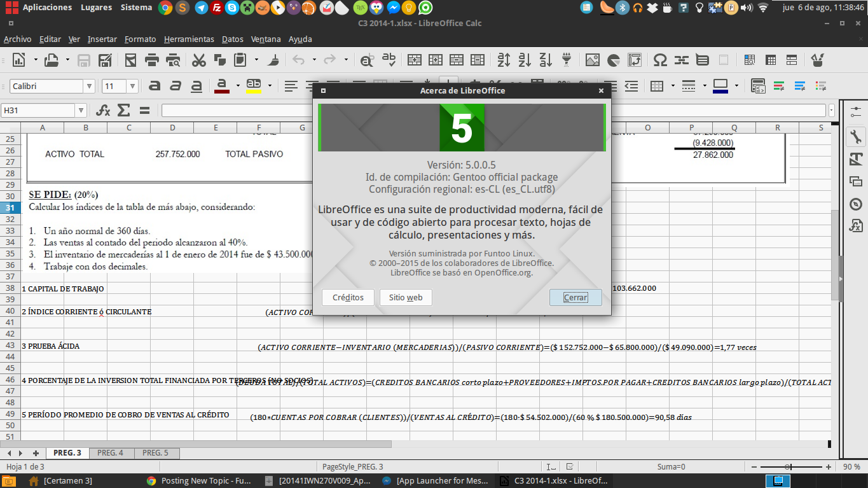This screenshot has height=488, width=868.
Task: Click the Show Draw Functions icon
Action: pyautogui.click(x=818, y=60)
